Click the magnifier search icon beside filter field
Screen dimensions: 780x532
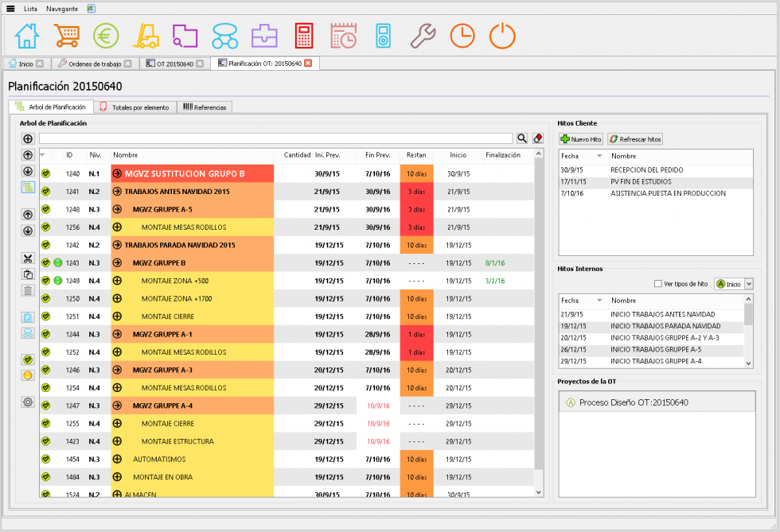(522, 138)
